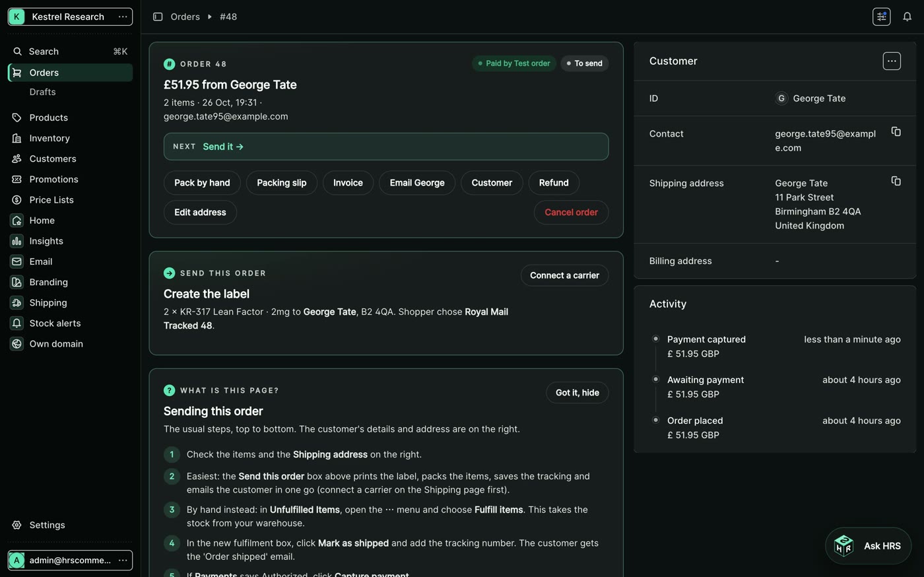Image resolution: width=924 pixels, height=577 pixels.
Task: Click the Branding sidebar icon
Action: [16, 282]
